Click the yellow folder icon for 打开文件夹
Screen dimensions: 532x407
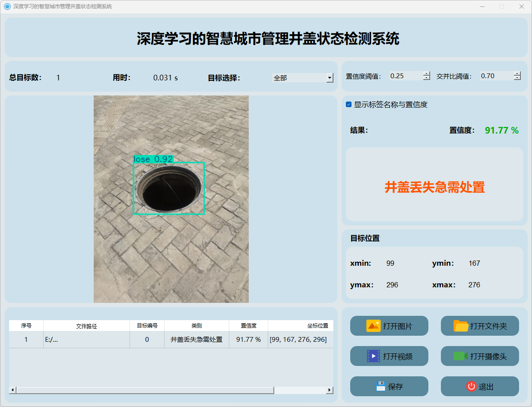461,326
